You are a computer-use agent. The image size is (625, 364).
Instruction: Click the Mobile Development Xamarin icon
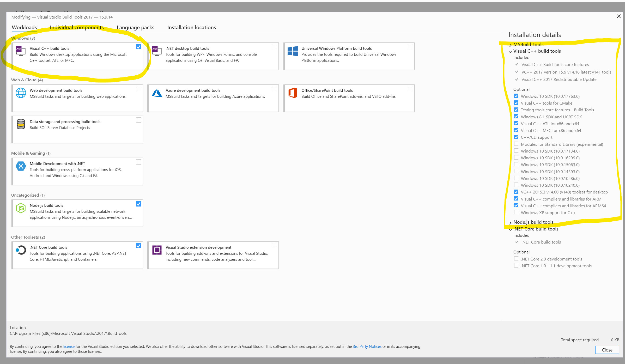(x=21, y=166)
